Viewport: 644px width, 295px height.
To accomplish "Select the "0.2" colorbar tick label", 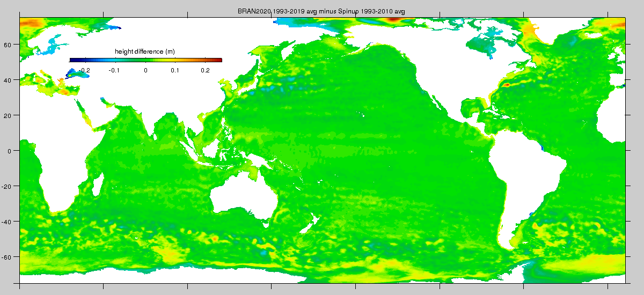I will [206, 70].
